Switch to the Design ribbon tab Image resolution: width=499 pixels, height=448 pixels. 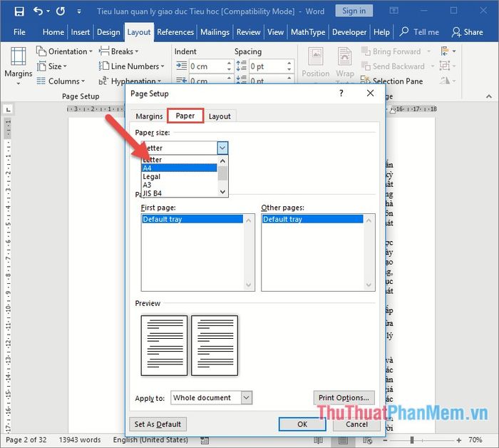[108, 32]
